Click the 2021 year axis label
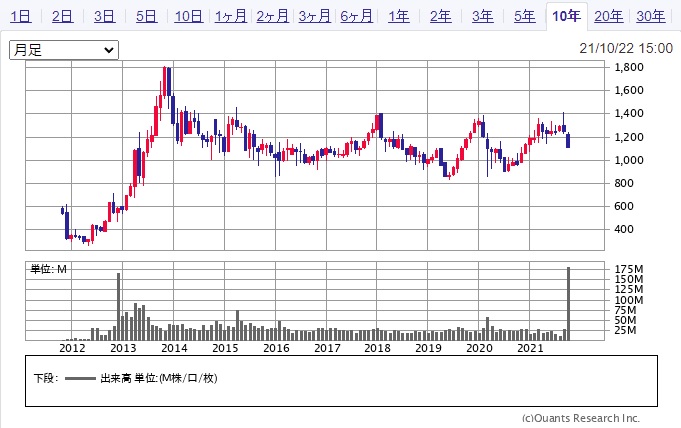The width and height of the screenshot is (681, 428). pos(530,348)
